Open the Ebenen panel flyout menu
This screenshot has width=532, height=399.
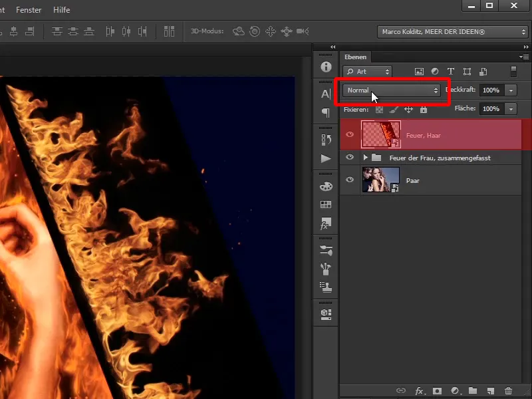524,57
